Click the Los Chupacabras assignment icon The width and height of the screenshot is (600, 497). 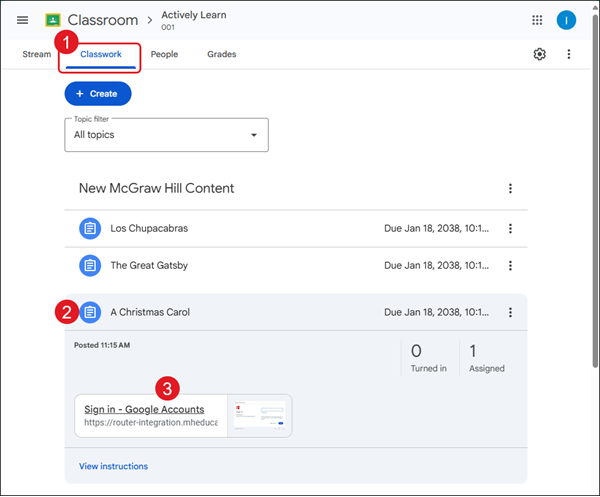pos(90,228)
